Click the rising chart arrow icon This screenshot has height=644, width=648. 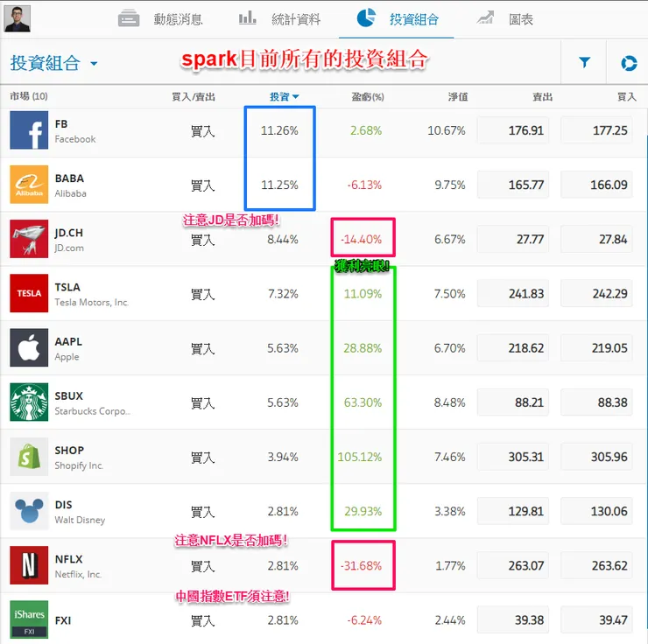(x=485, y=17)
